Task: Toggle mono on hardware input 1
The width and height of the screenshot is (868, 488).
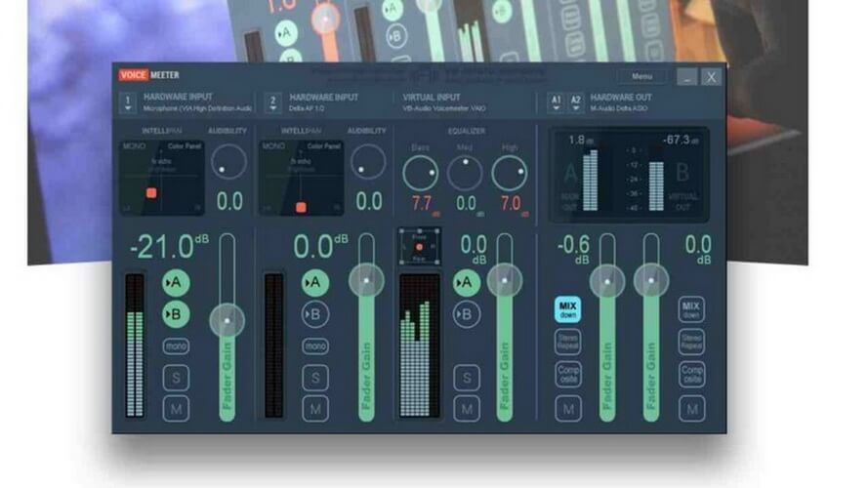Action: tap(176, 346)
